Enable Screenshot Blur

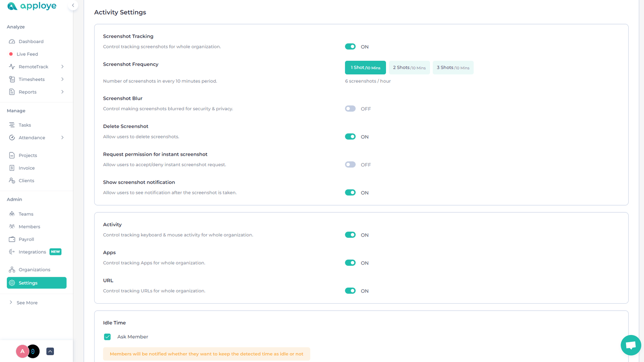[350, 108]
